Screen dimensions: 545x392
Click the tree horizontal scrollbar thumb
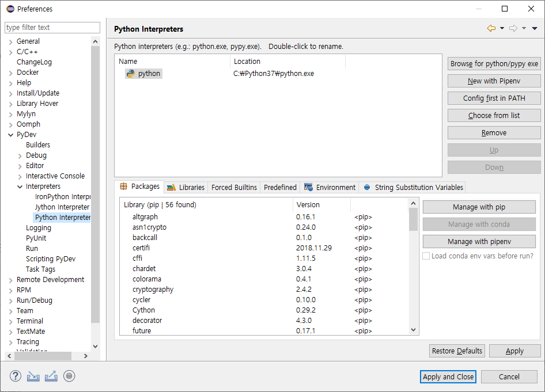[x=43, y=356]
